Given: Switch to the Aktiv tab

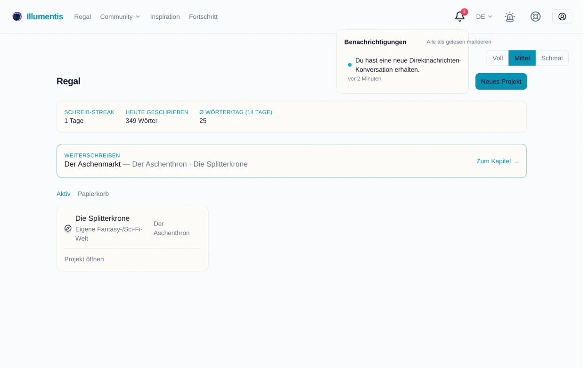Looking at the screenshot, I should [63, 194].
